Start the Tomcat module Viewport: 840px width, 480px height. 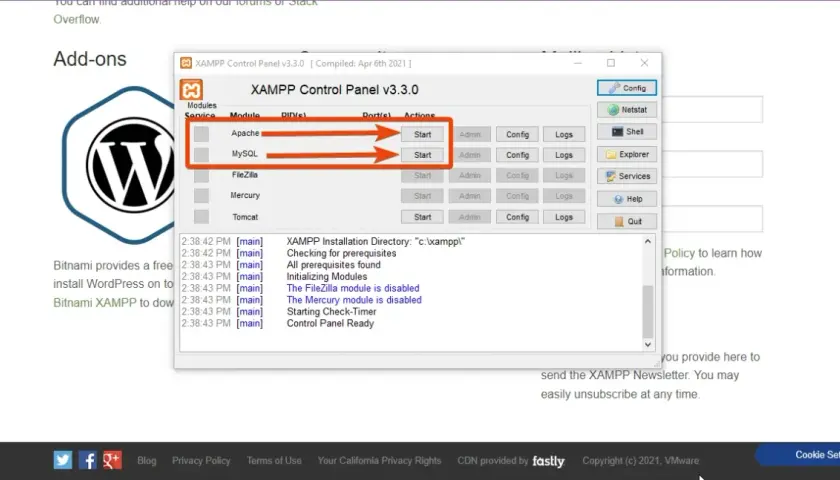click(422, 217)
